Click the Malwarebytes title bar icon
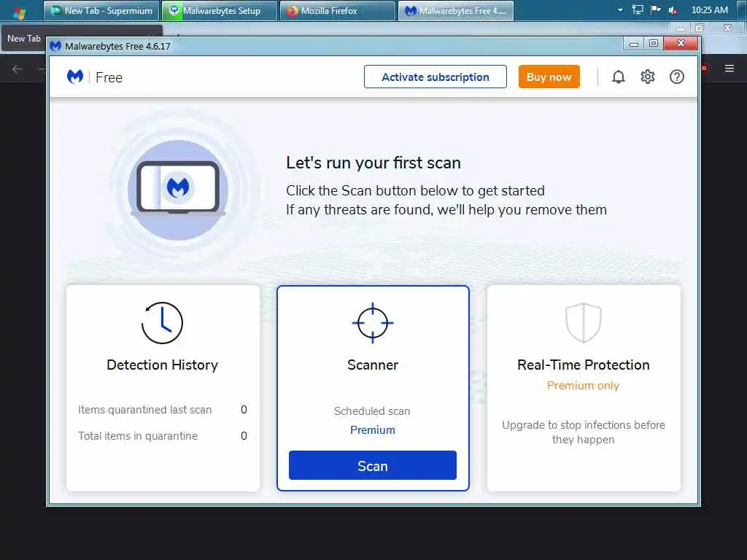This screenshot has height=560, width=747. click(x=55, y=46)
